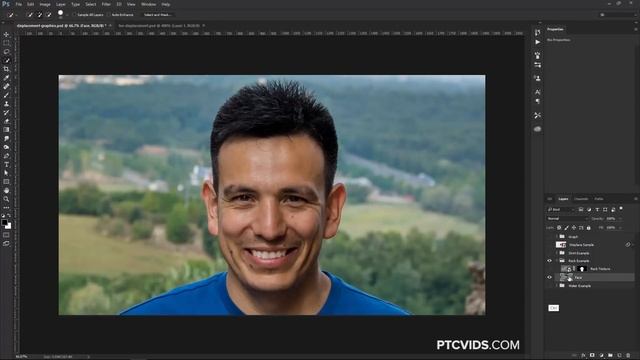Select the Pen tool
The height and width of the screenshot is (360, 640).
6,156
